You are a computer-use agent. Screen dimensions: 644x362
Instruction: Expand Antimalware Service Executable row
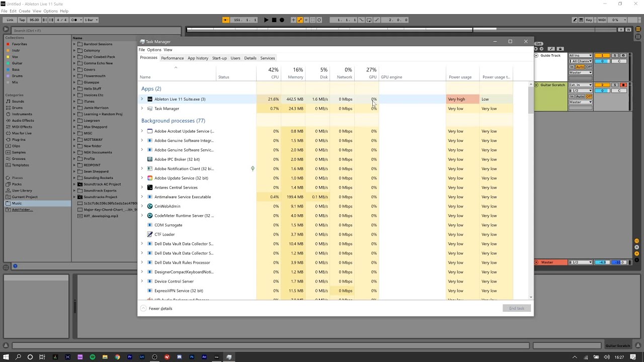(x=142, y=197)
